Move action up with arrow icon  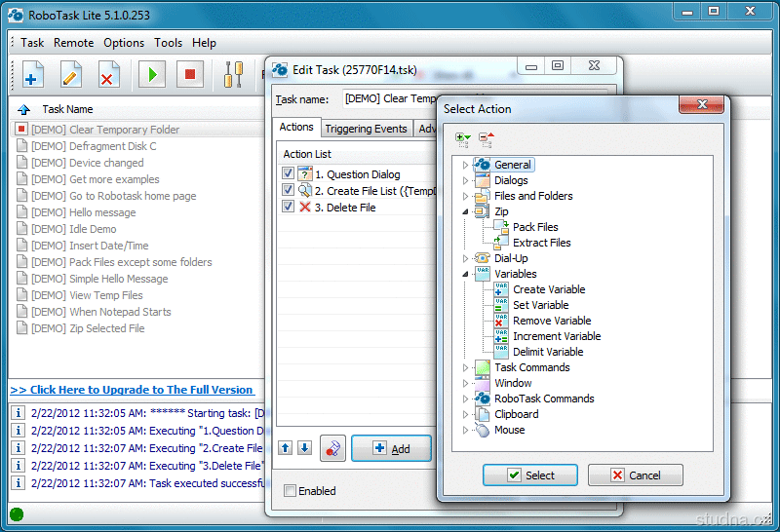(x=286, y=448)
